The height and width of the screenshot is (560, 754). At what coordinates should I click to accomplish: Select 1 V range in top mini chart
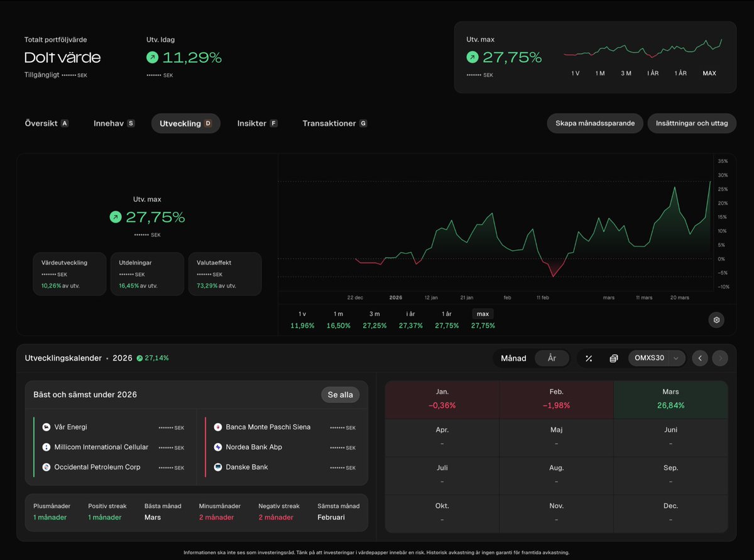click(x=575, y=74)
